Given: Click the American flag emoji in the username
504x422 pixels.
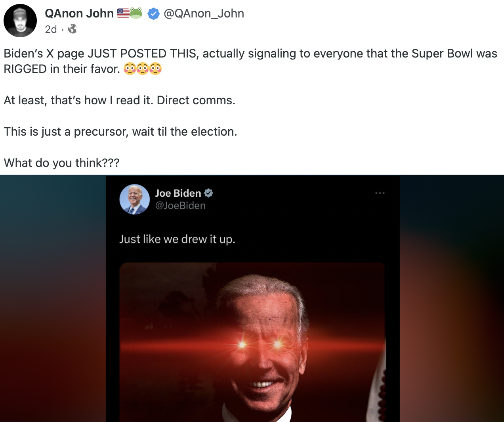Looking at the screenshot, I should 122,12.
